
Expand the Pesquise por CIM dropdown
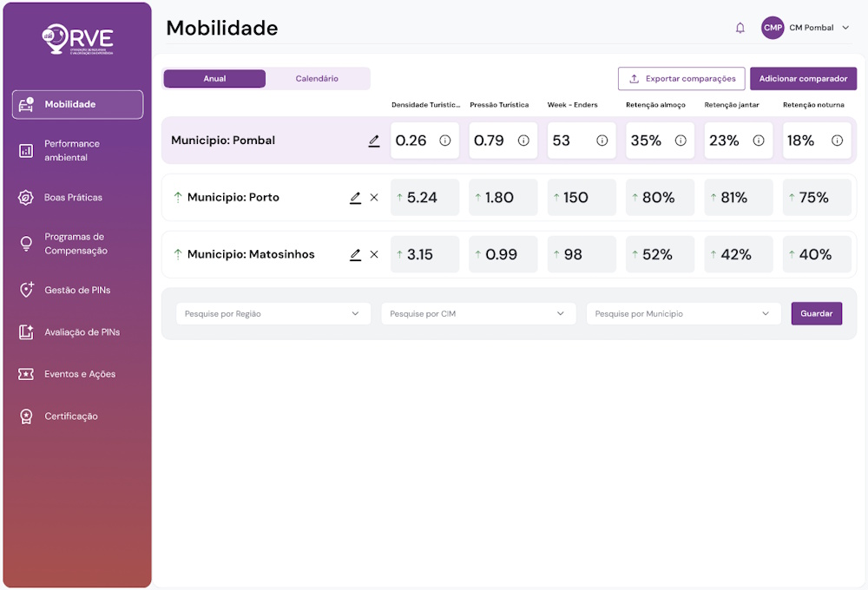[477, 314]
